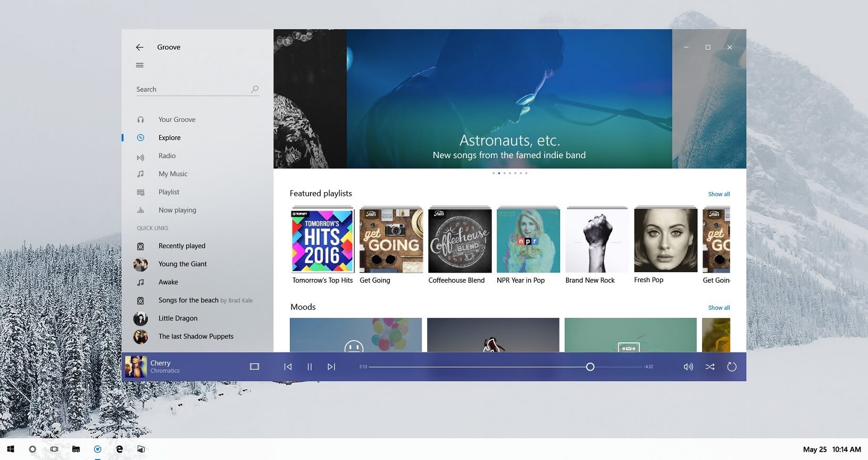Open the hamburger menu
Image resolution: width=868 pixels, height=460 pixels.
[139, 65]
